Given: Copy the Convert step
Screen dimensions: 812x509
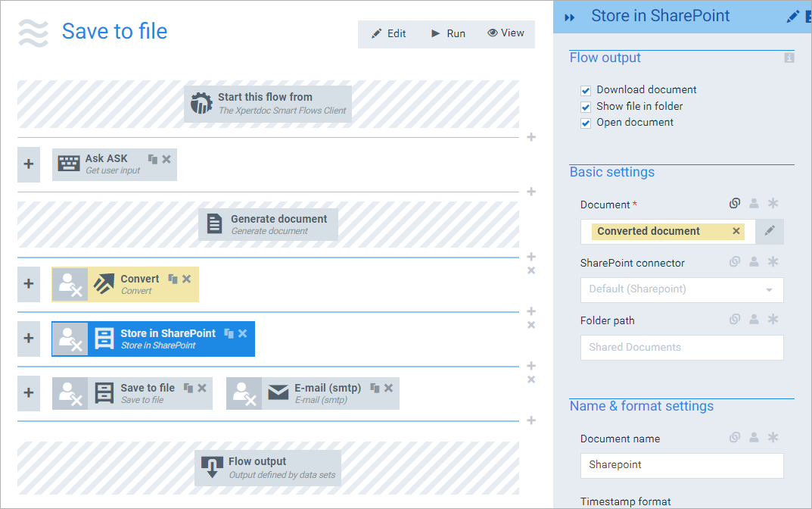Looking at the screenshot, I should coord(173,279).
